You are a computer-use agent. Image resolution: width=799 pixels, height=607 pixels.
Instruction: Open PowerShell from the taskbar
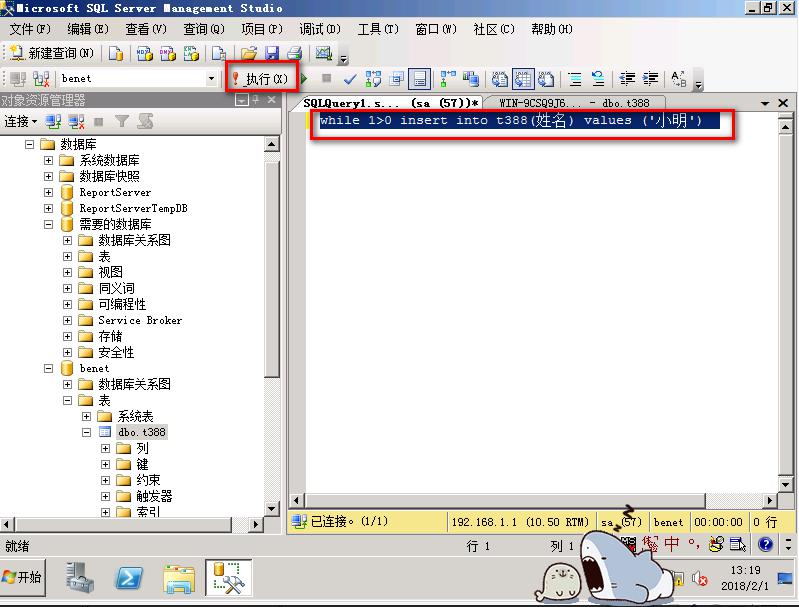tap(129, 578)
